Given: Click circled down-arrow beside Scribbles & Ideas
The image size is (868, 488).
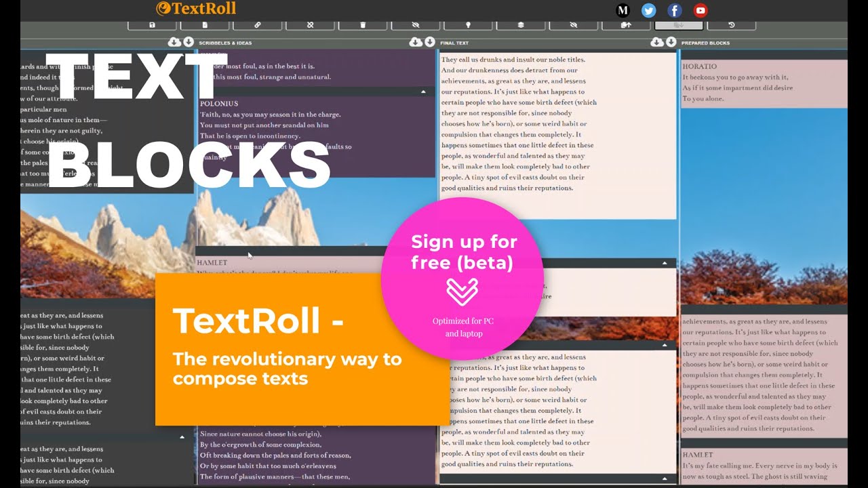Looking at the screenshot, I should tap(188, 42).
